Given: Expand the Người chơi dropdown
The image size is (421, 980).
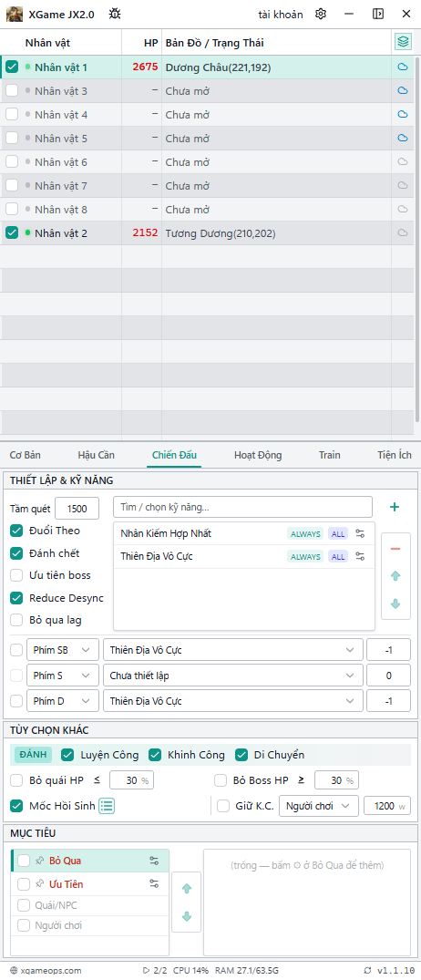Looking at the screenshot, I should tap(319, 806).
